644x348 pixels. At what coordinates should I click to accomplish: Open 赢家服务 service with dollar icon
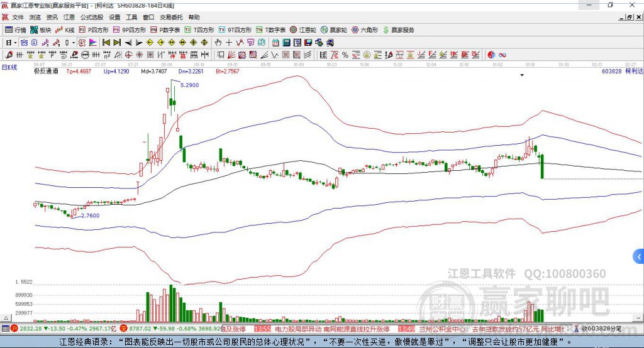point(398,30)
